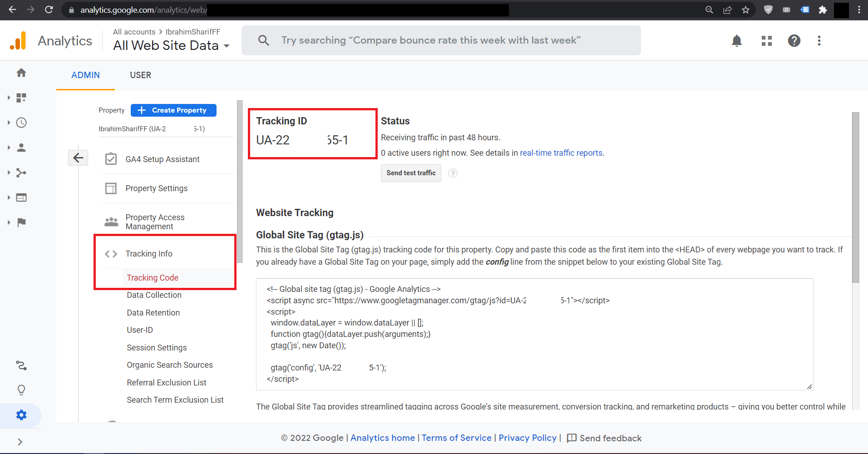This screenshot has height=454, width=868.
Task: Expand the Tracking Info section
Action: coord(149,254)
